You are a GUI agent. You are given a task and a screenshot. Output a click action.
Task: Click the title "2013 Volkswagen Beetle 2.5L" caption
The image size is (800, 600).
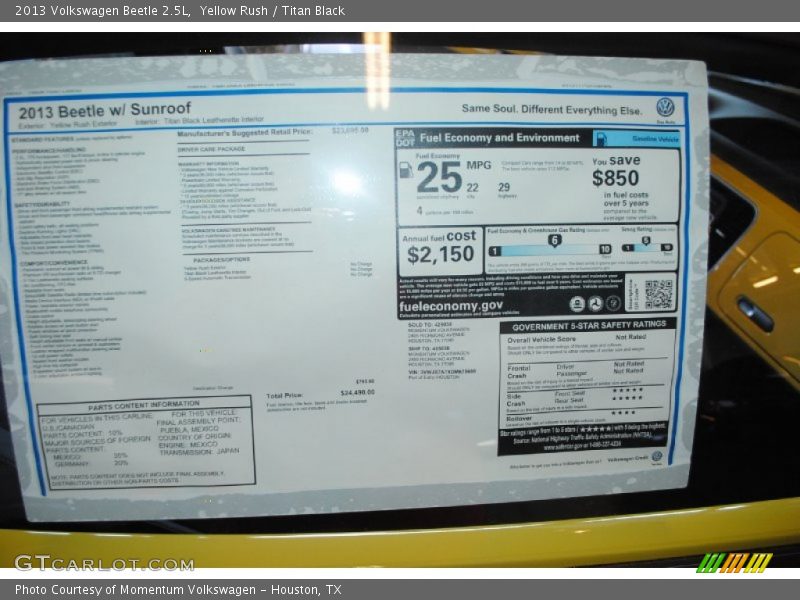[x=103, y=11]
